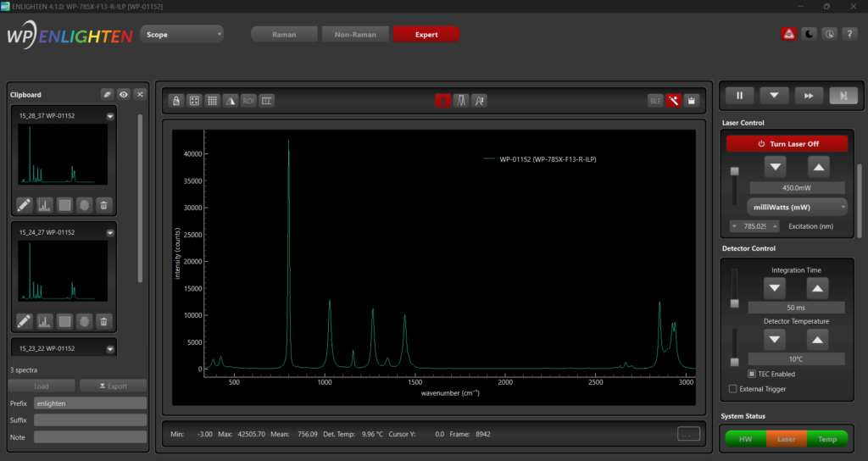Viewport: 868px width, 461px height.
Task: Open the milliWatts (mW) units dropdown
Action: [795, 207]
